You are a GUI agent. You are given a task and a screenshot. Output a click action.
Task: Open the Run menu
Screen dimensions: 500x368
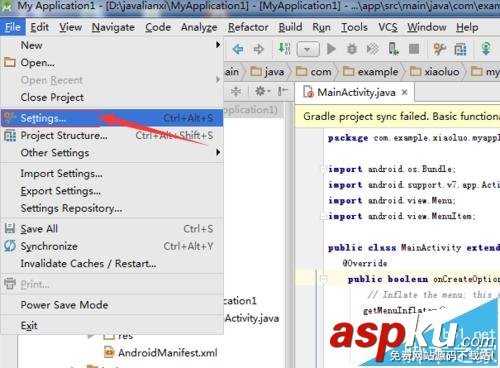pos(321,27)
